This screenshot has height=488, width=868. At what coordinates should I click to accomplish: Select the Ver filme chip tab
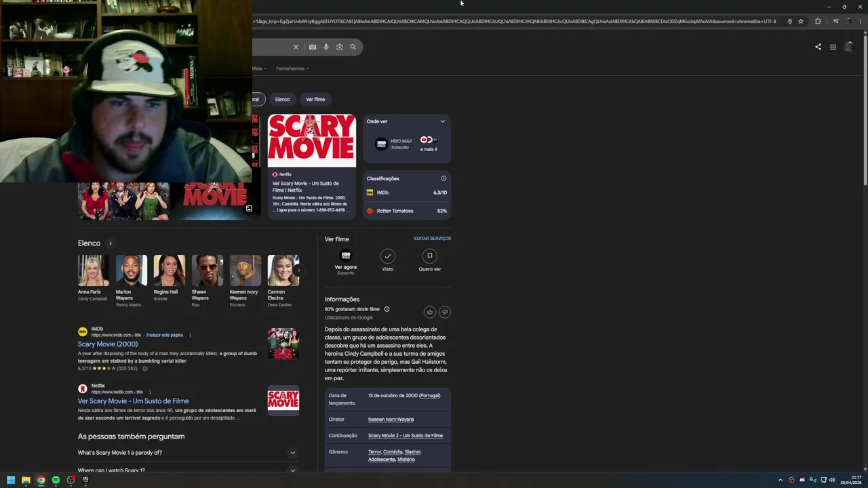pyautogui.click(x=315, y=99)
